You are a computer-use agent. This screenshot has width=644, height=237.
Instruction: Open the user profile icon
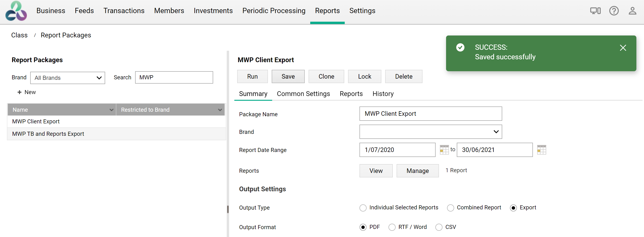(x=632, y=11)
